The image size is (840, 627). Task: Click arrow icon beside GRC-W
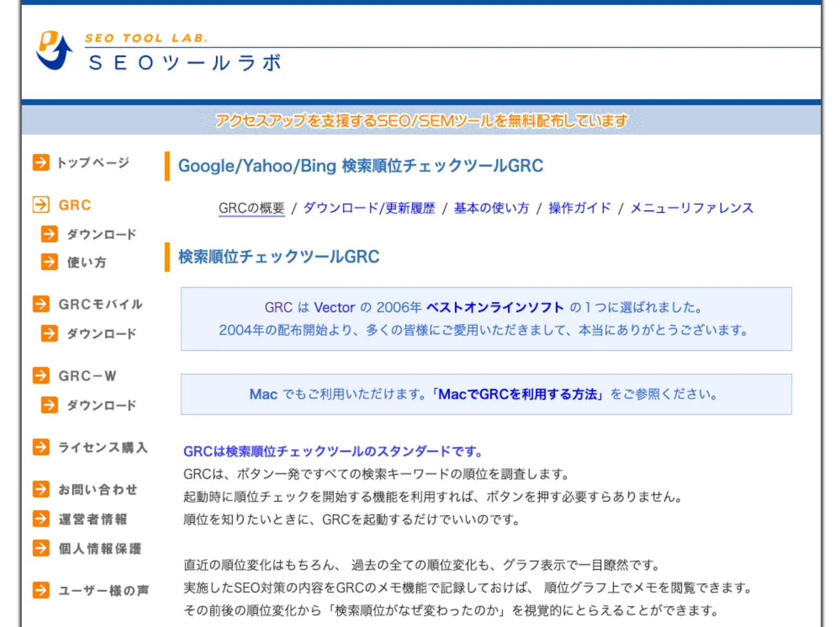[41, 375]
